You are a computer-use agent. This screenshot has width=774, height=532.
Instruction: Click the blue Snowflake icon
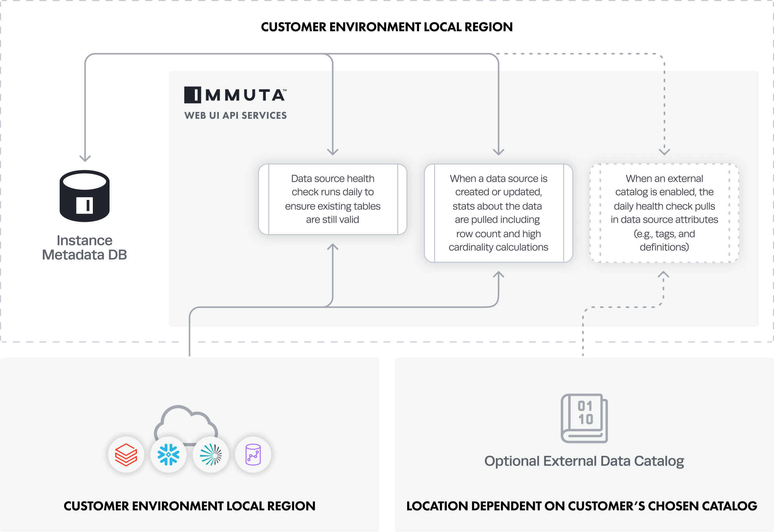pyautogui.click(x=168, y=455)
